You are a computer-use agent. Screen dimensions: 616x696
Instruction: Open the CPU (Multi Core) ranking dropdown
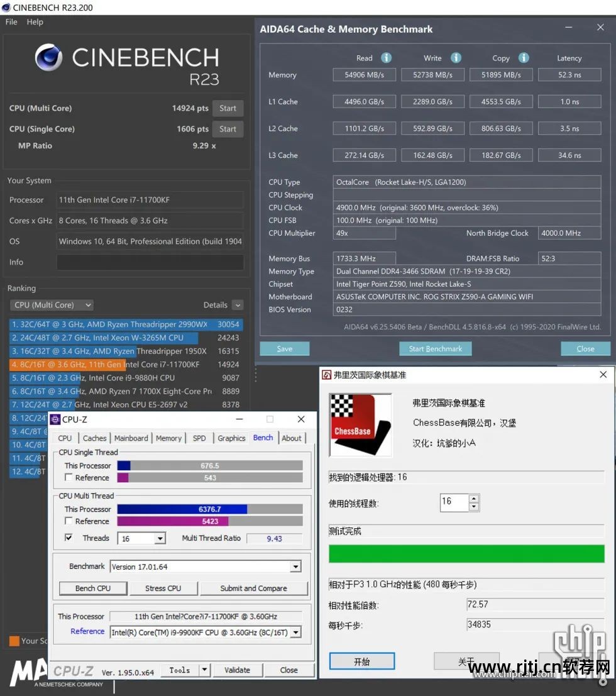tap(52, 305)
